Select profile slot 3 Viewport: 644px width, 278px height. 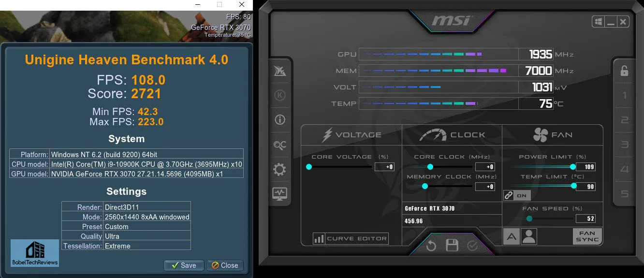click(624, 145)
